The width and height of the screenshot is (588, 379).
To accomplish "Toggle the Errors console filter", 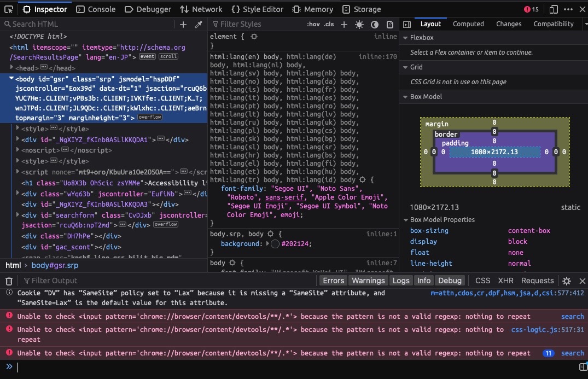I will coord(333,281).
